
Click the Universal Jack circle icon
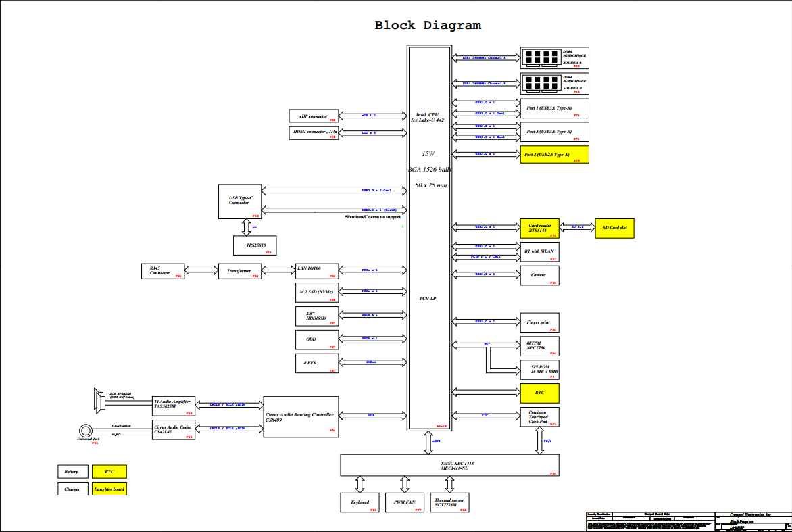(85, 431)
